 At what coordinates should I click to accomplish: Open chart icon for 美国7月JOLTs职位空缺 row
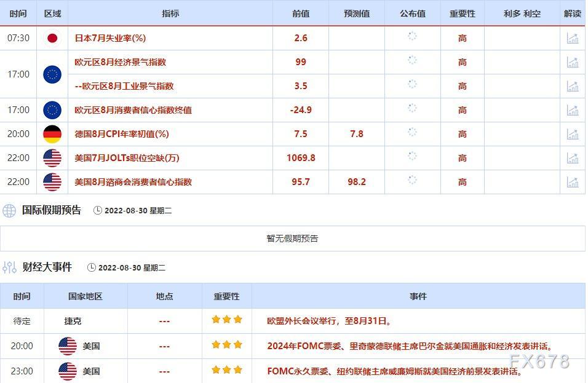[572, 158]
